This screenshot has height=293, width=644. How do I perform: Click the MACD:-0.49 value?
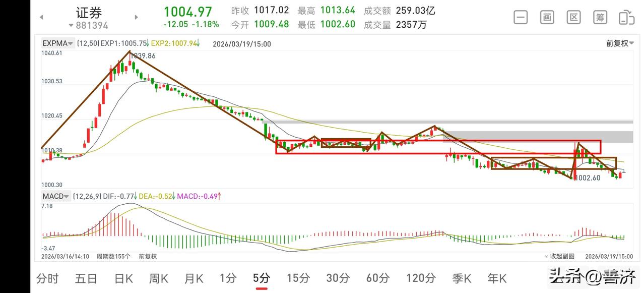pos(199,196)
